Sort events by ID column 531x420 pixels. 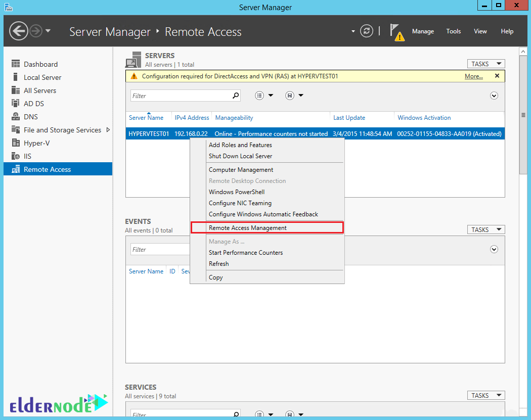pyautogui.click(x=172, y=271)
